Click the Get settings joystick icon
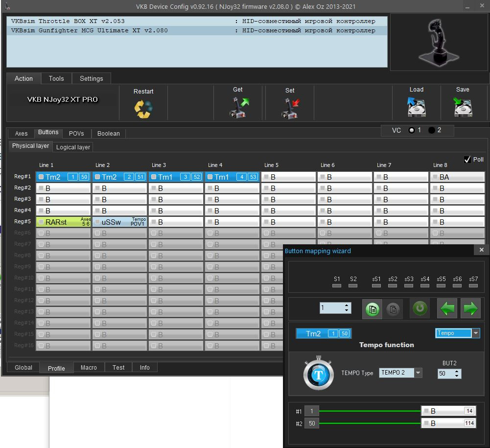The height and width of the screenshot is (448, 490). pyautogui.click(x=239, y=108)
